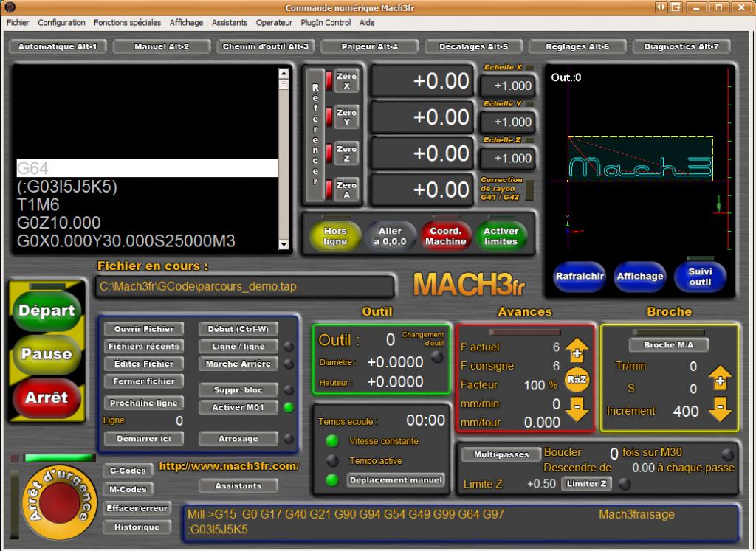The image size is (756, 551).
Task: Switch to Chemin d'outil Alt-3 screen
Action: click(266, 46)
